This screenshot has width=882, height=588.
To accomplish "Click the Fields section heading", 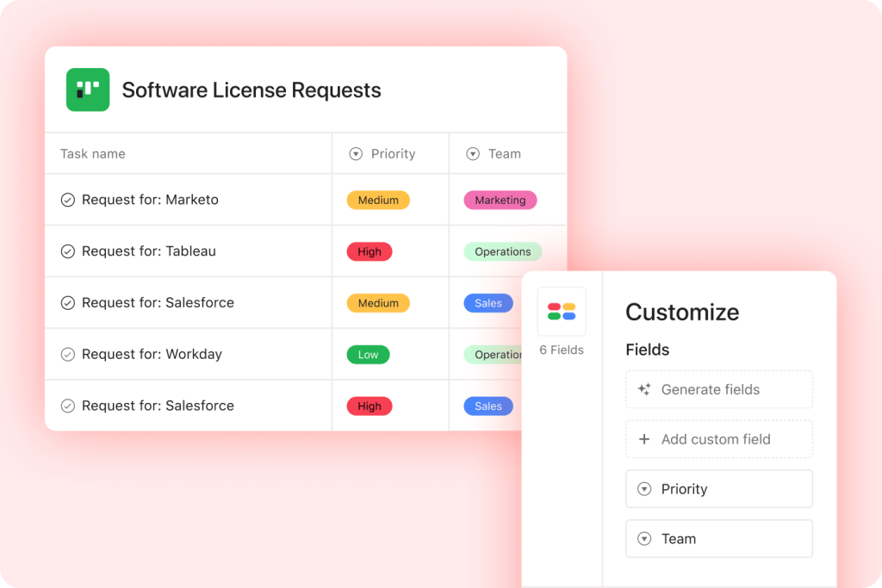I will click(648, 350).
